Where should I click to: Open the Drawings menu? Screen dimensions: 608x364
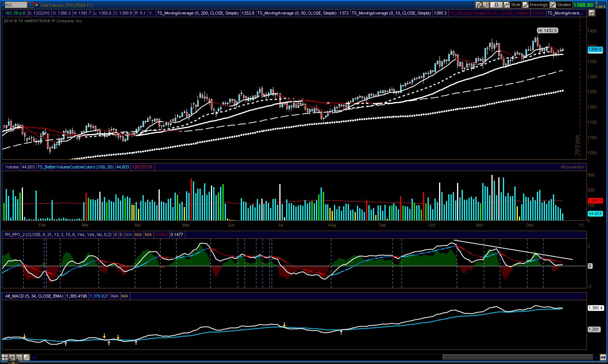tap(535, 5)
